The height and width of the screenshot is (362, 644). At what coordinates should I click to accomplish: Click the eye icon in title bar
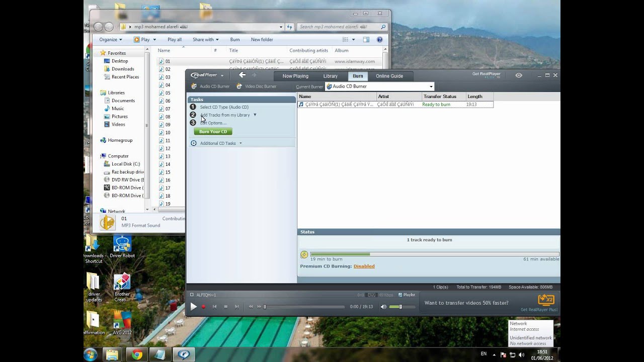tap(519, 75)
